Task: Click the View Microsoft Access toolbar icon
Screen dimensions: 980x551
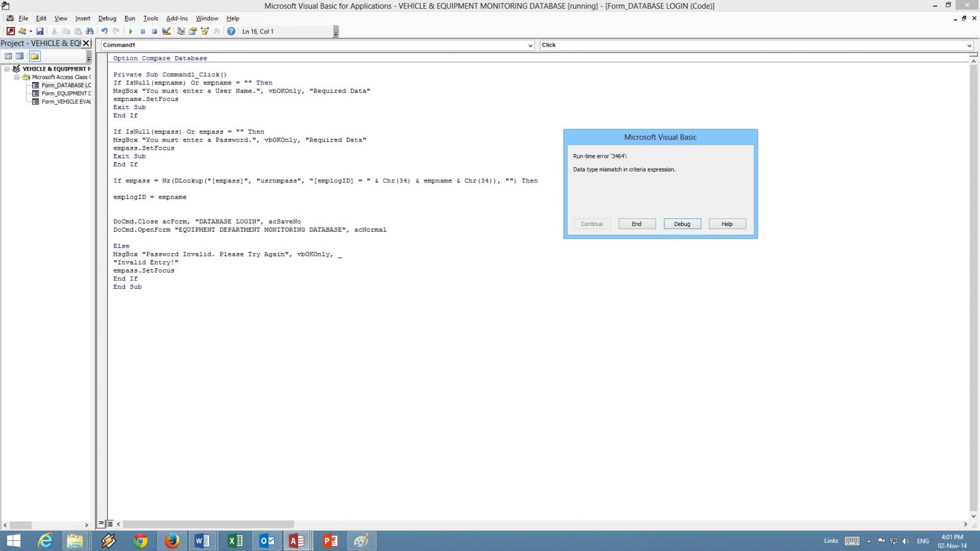Action: pos(10,31)
